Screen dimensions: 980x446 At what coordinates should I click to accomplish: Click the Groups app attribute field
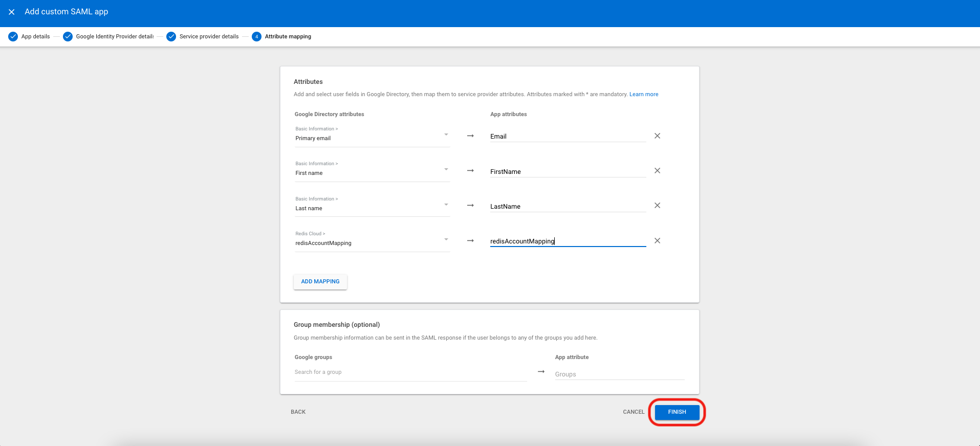click(619, 374)
